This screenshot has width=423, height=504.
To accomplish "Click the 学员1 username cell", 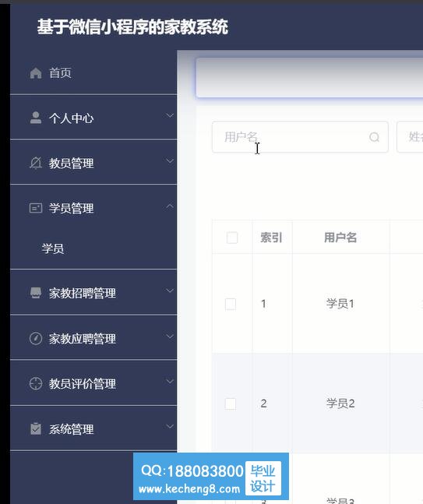I will (340, 304).
